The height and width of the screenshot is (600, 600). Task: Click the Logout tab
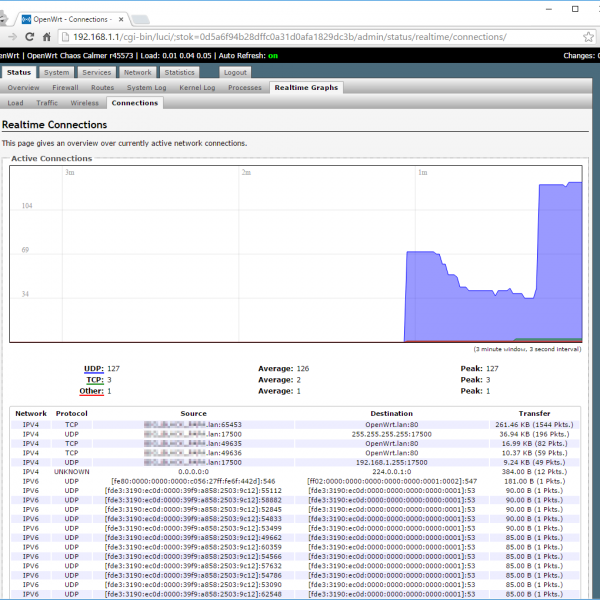coord(235,73)
